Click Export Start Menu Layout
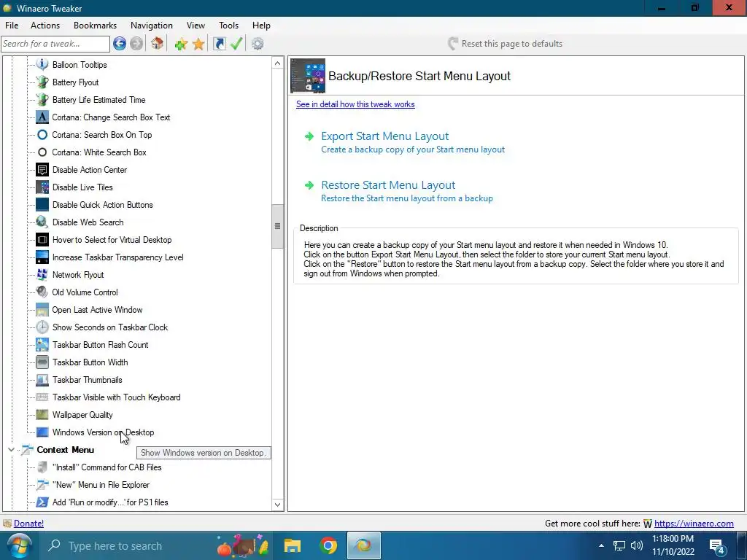 [x=385, y=136]
